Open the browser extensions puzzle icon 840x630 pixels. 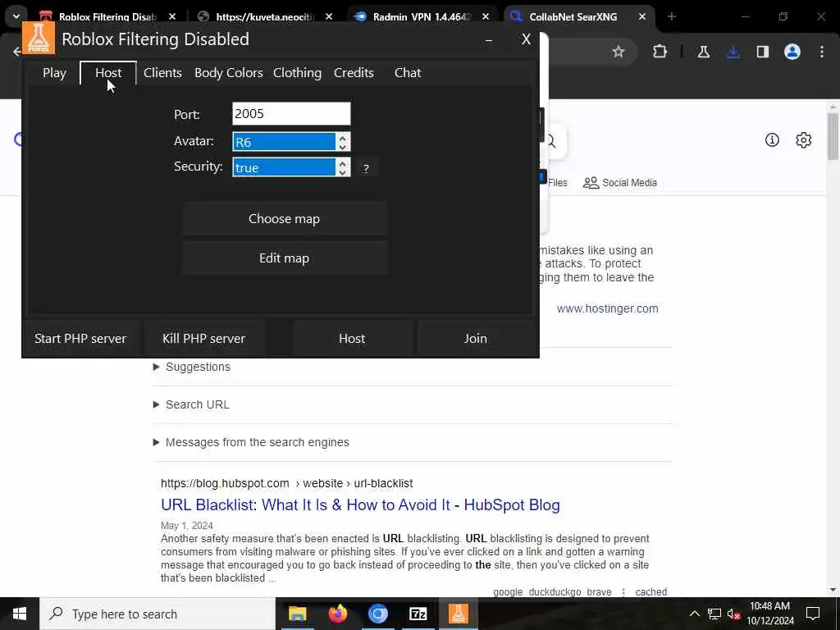click(x=660, y=52)
